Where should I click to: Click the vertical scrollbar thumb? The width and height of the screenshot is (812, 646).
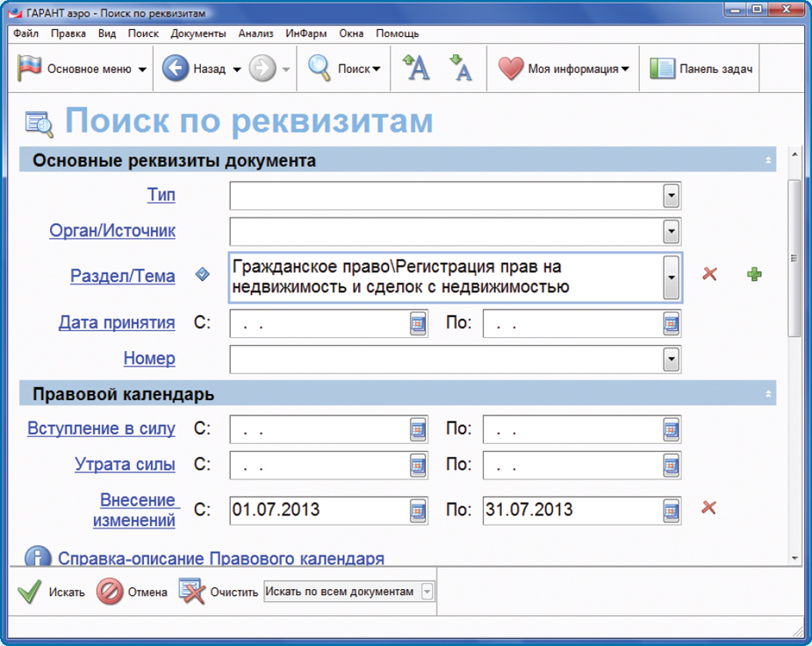(x=794, y=259)
